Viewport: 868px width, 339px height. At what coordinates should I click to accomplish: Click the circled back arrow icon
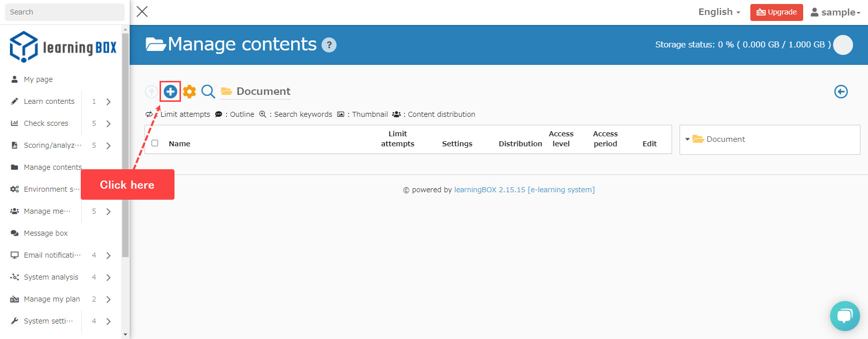[841, 91]
